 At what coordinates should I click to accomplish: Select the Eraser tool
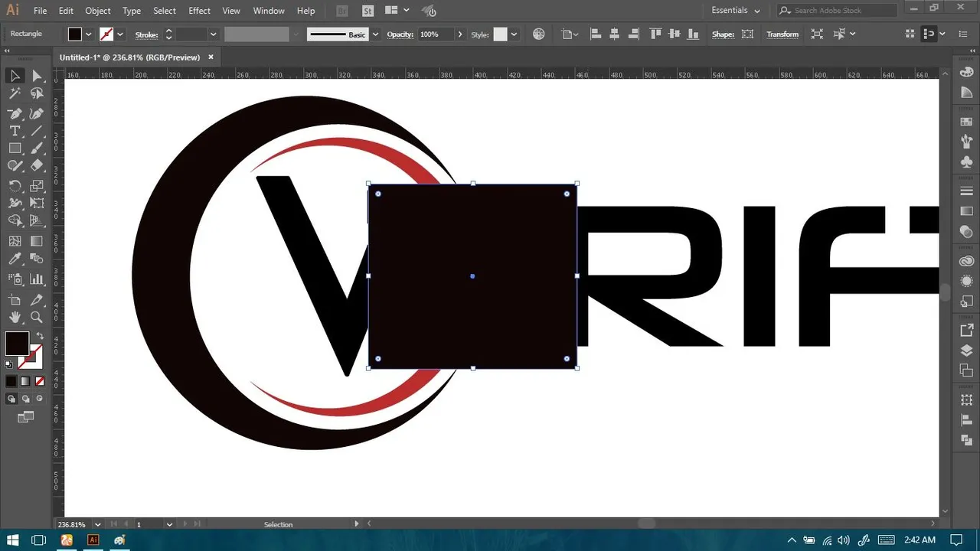tap(37, 165)
